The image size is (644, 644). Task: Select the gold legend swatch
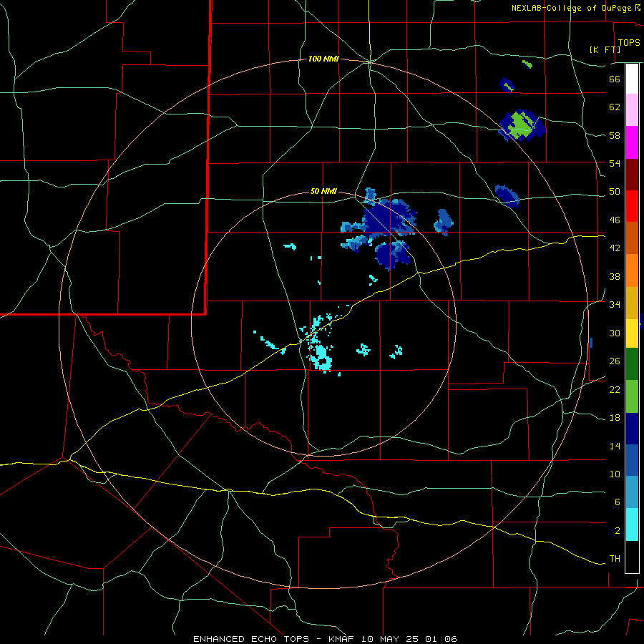[632, 303]
